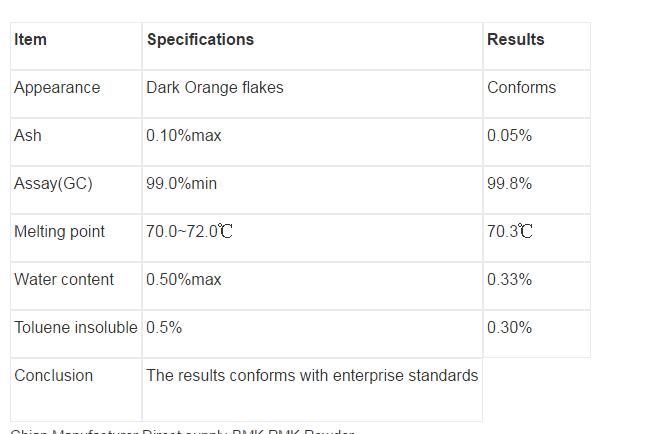Image resolution: width=668 pixels, height=434 pixels.
Task: Click the "70.3℃" melting point result
Action: tap(510, 232)
